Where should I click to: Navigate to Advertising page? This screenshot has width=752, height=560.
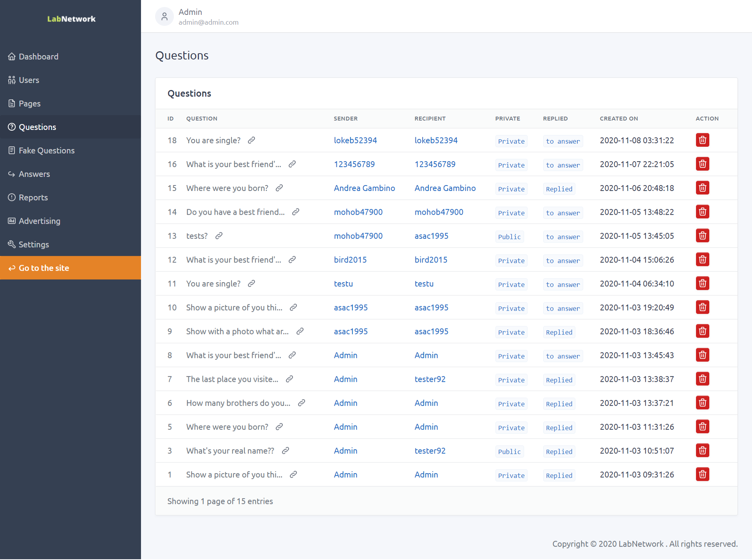point(39,221)
